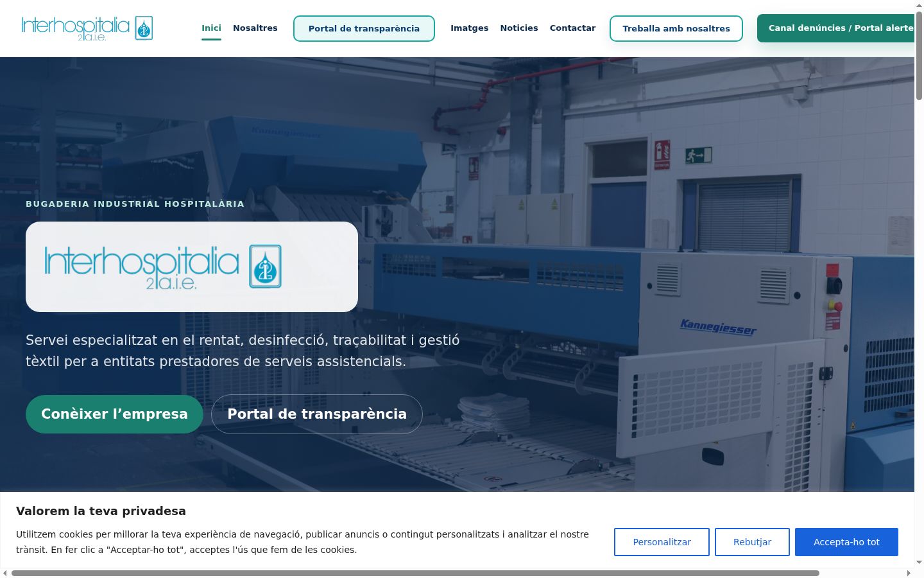The height and width of the screenshot is (578, 924).
Task: Click the "Servei especialitzat en el rentat" description text
Action: pyautogui.click(x=243, y=351)
